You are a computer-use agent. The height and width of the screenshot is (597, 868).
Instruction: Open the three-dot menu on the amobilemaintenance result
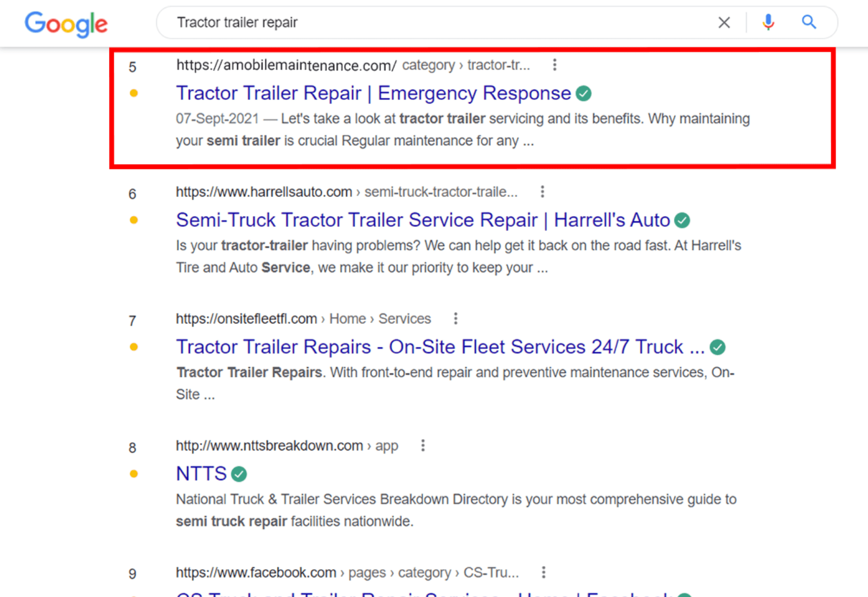pos(554,65)
